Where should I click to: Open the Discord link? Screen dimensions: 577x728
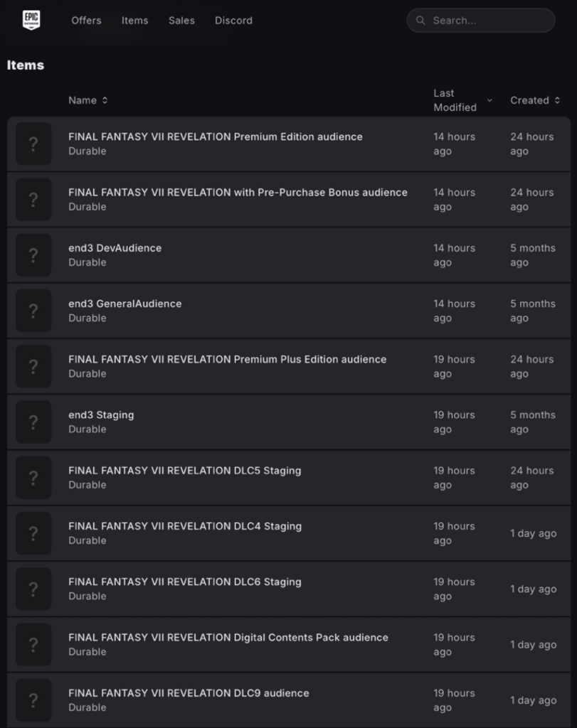pyautogui.click(x=233, y=21)
